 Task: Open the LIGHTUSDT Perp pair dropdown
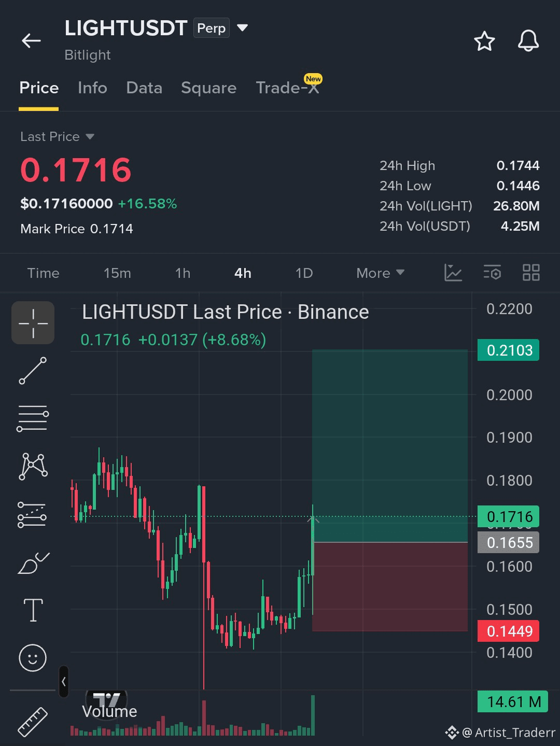[242, 27]
